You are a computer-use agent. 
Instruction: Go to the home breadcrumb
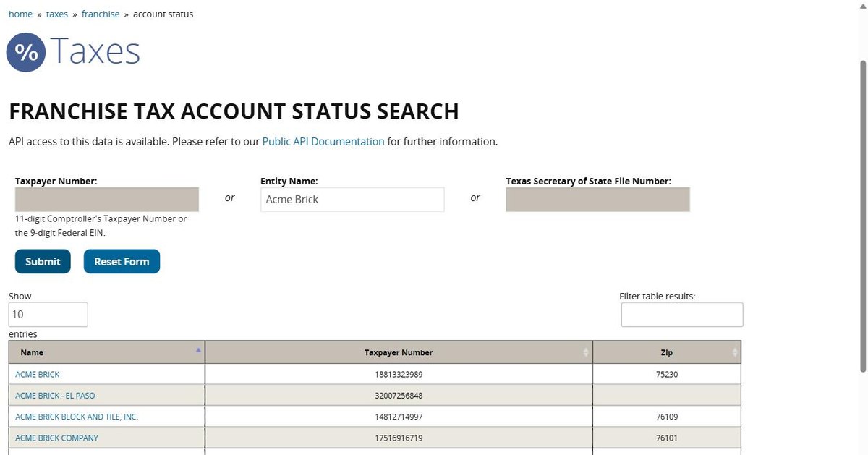point(20,14)
